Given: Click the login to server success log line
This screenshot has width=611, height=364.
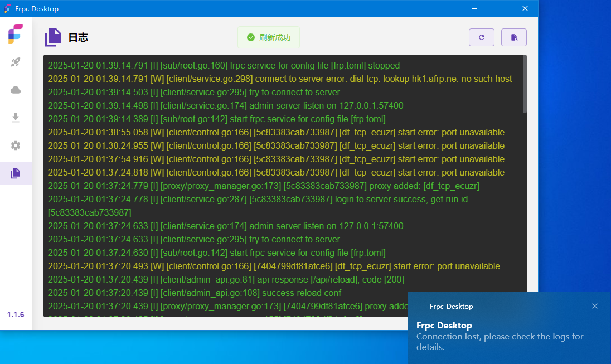Looking at the screenshot, I should (x=258, y=206).
